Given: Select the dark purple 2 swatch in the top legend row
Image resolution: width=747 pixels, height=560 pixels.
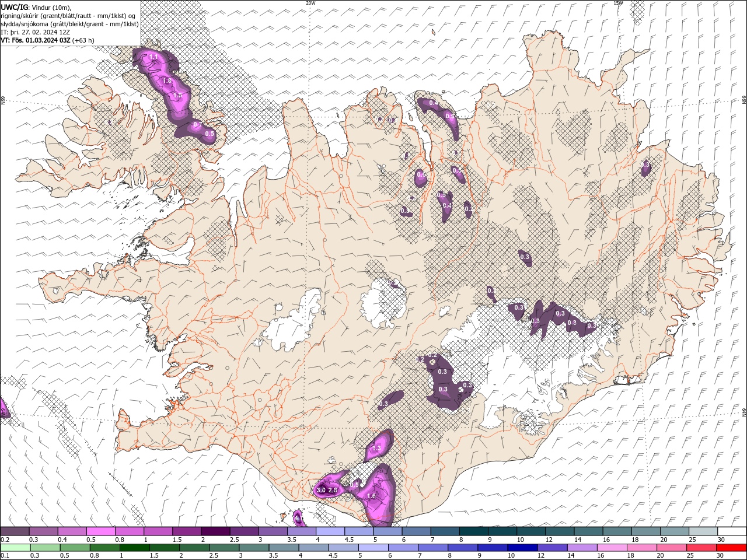Looking at the screenshot, I should pos(215,531).
